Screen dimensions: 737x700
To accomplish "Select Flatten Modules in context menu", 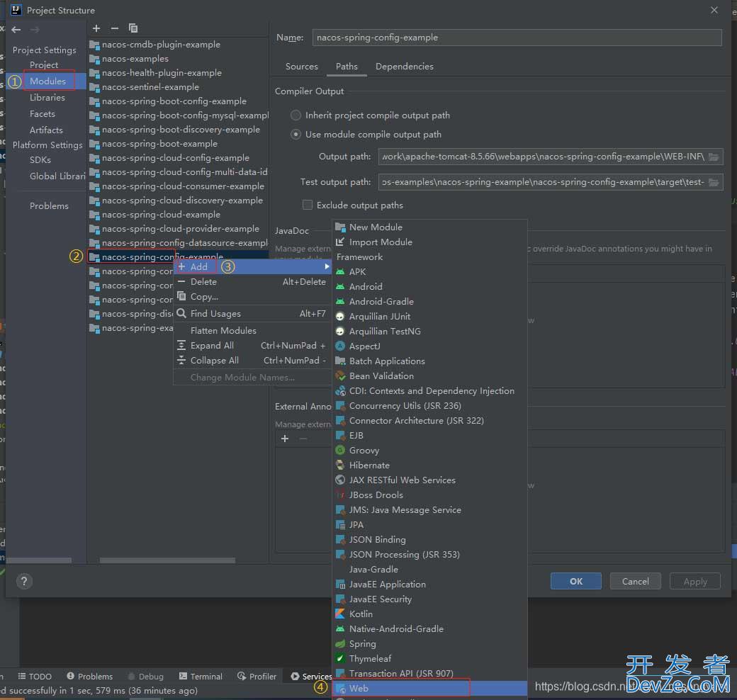I will 252,331.
